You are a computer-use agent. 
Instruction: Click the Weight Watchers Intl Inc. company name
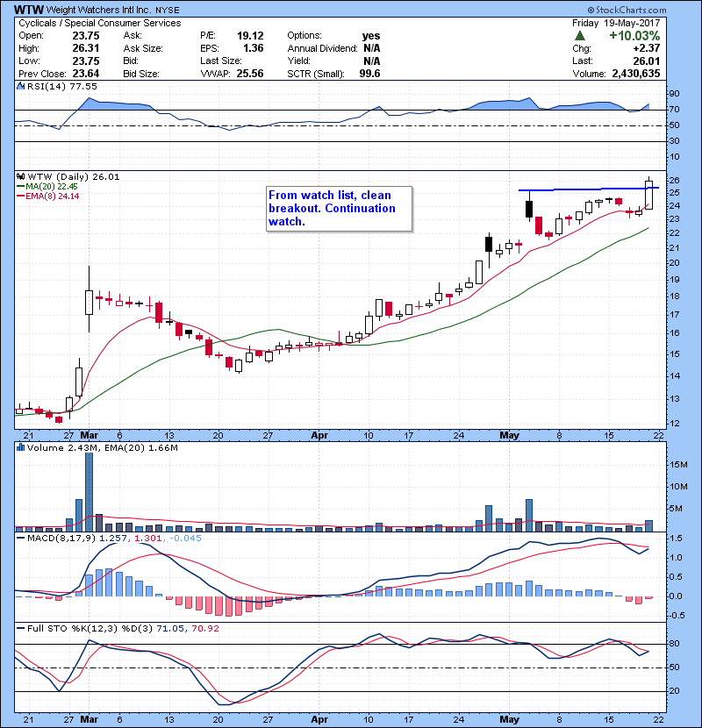click(98, 10)
